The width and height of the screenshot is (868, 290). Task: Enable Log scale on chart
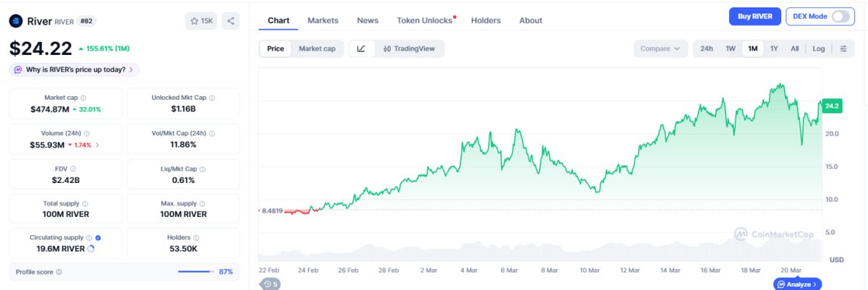click(819, 48)
